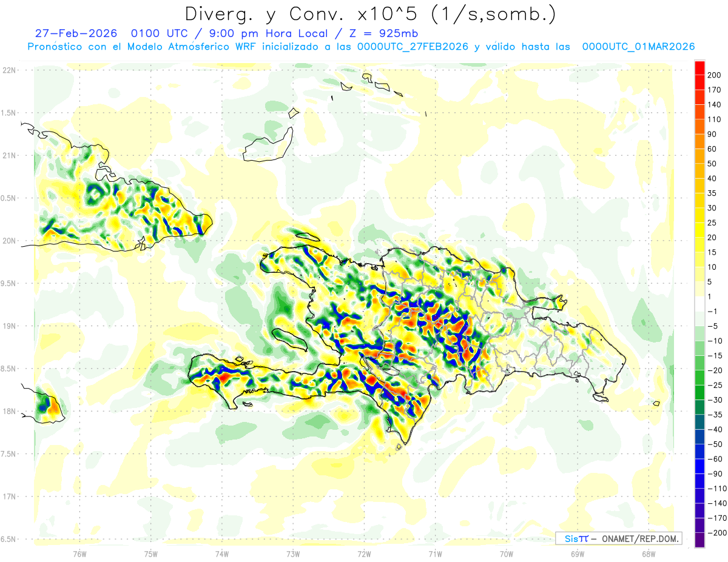Click the color bar value "-50"

click(715, 444)
